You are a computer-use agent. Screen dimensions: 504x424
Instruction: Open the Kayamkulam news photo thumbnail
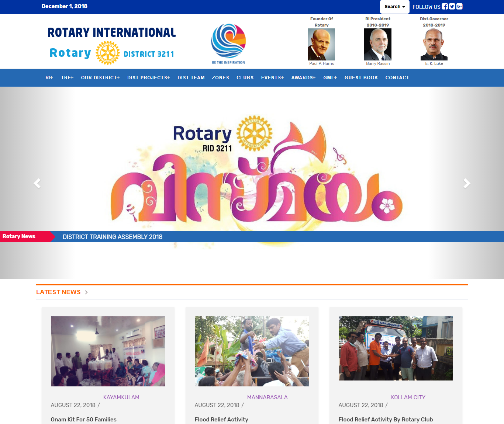108,351
